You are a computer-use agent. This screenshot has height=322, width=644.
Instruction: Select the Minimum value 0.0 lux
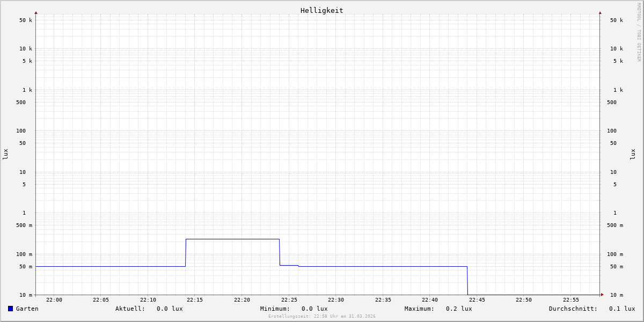click(x=314, y=309)
